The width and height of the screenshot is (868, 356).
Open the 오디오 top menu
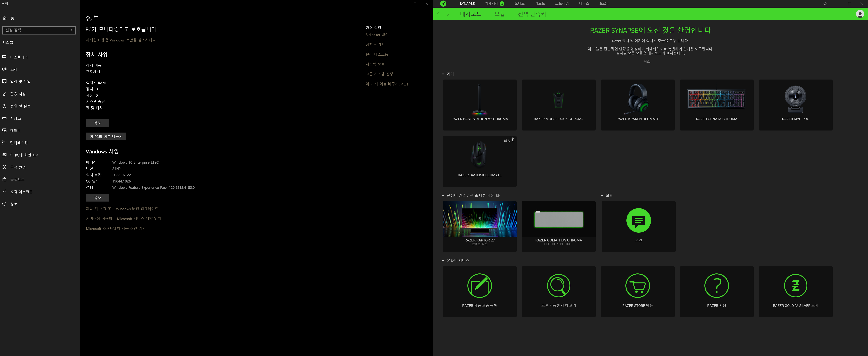(x=519, y=3)
